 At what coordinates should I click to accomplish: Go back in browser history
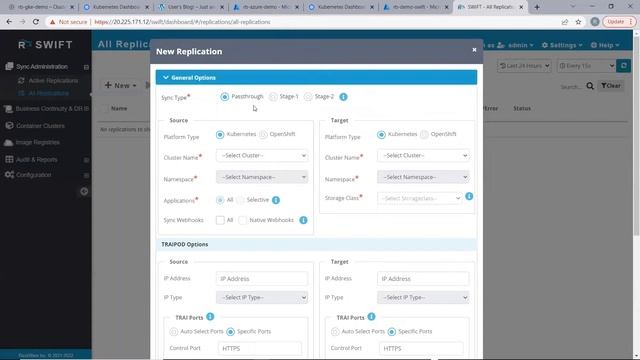pos(9,22)
